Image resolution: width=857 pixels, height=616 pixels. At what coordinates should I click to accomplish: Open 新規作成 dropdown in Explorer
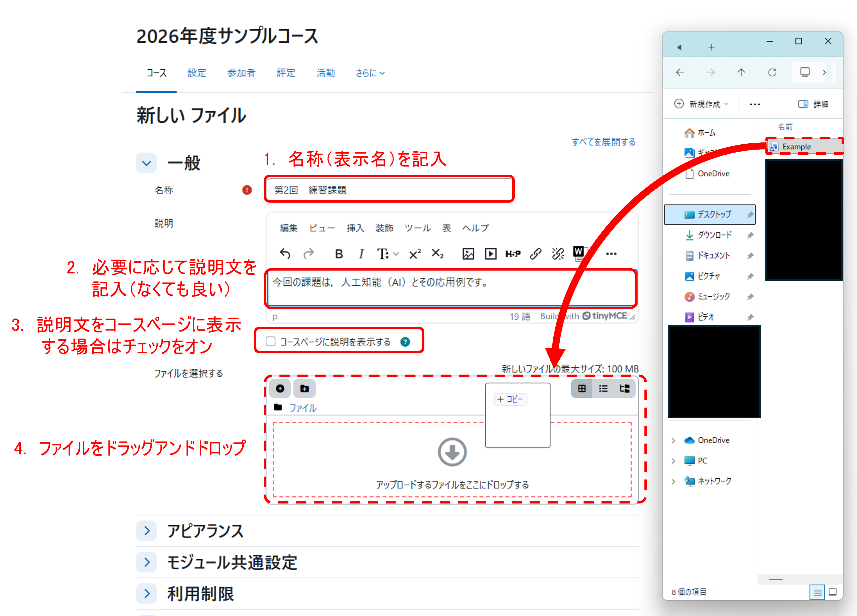(701, 104)
